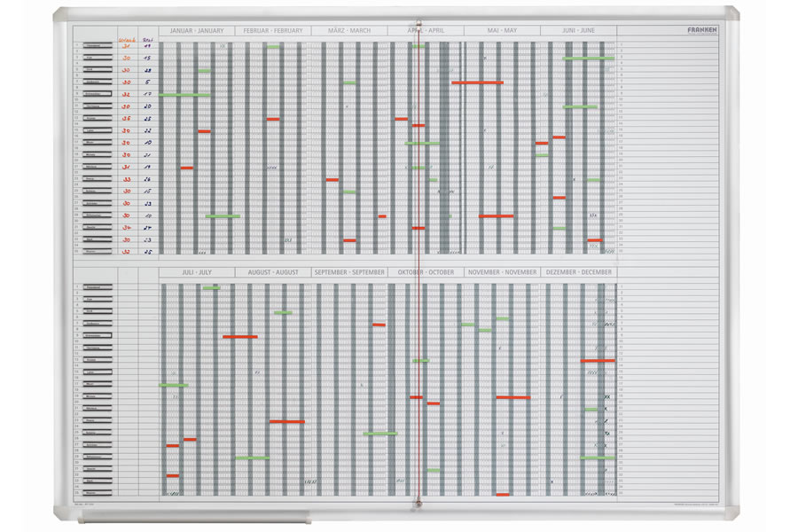Screen dimensions: 798x532
Task: Select the NOVEMBER · NOVEMBER month header
Action: point(503,272)
